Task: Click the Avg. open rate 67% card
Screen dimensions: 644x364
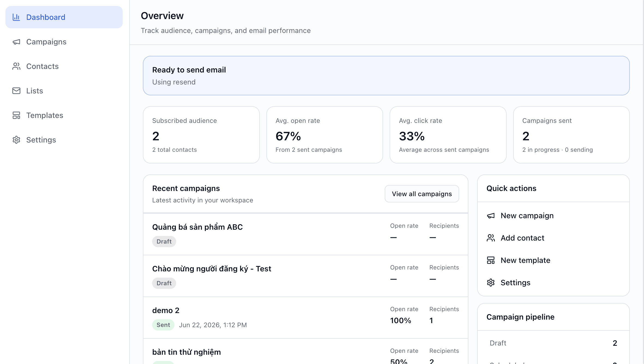Action: [325, 135]
